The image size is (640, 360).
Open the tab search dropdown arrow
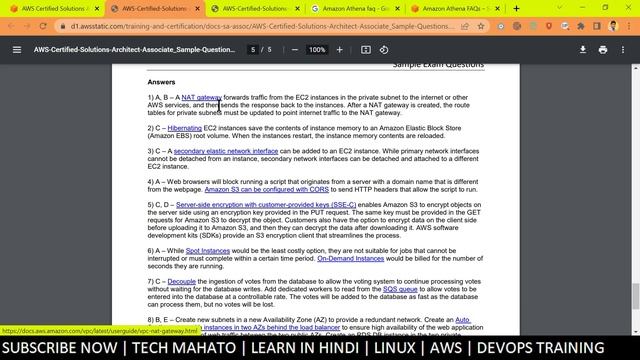tap(560, 8)
